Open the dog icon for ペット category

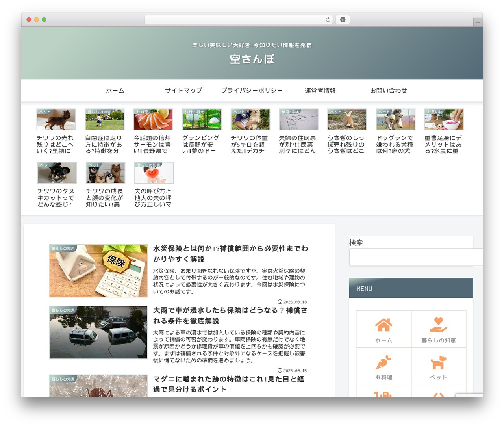tap(438, 362)
